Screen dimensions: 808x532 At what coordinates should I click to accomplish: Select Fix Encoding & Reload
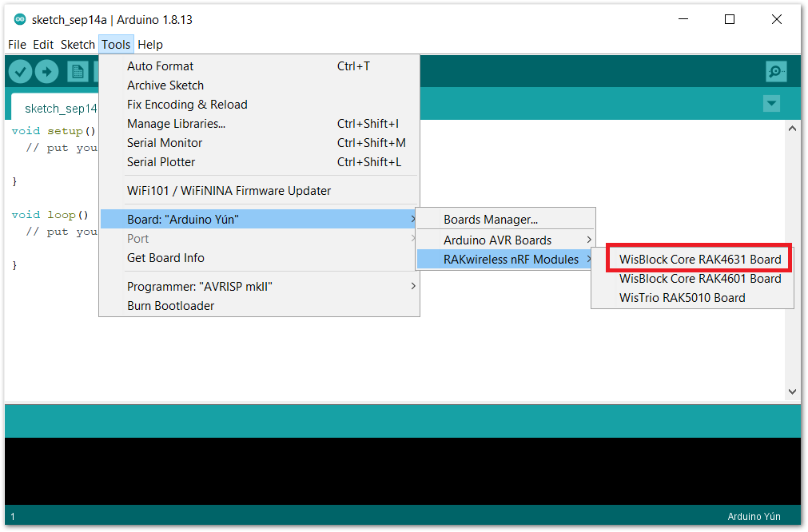pyautogui.click(x=259, y=105)
